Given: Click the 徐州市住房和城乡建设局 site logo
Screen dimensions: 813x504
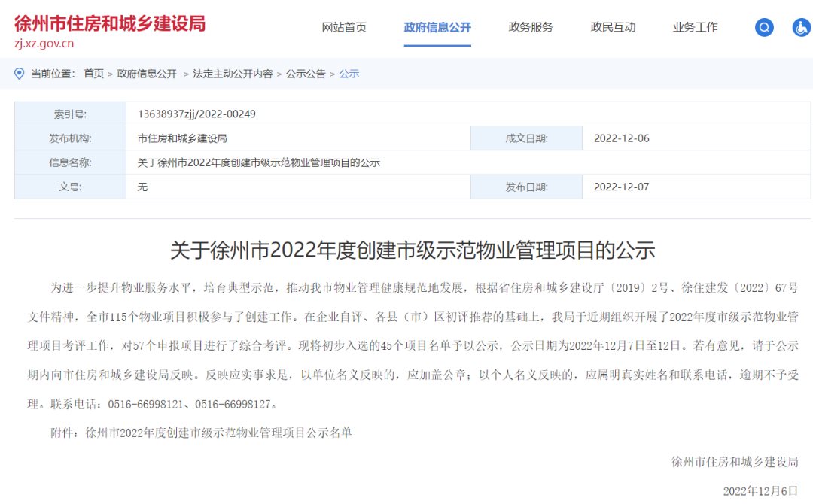Looking at the screenshot, I should [110, 24].
